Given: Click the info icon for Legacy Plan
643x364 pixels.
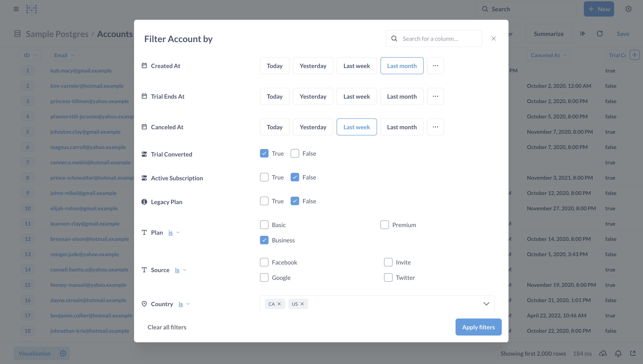Looking at the screenshot, I should coord(144,202).
